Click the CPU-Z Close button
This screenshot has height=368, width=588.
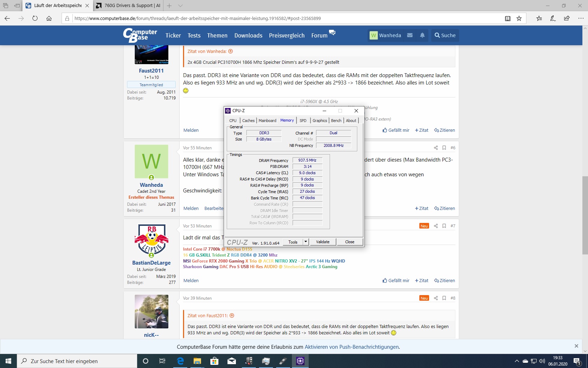[x=350, y=242]
